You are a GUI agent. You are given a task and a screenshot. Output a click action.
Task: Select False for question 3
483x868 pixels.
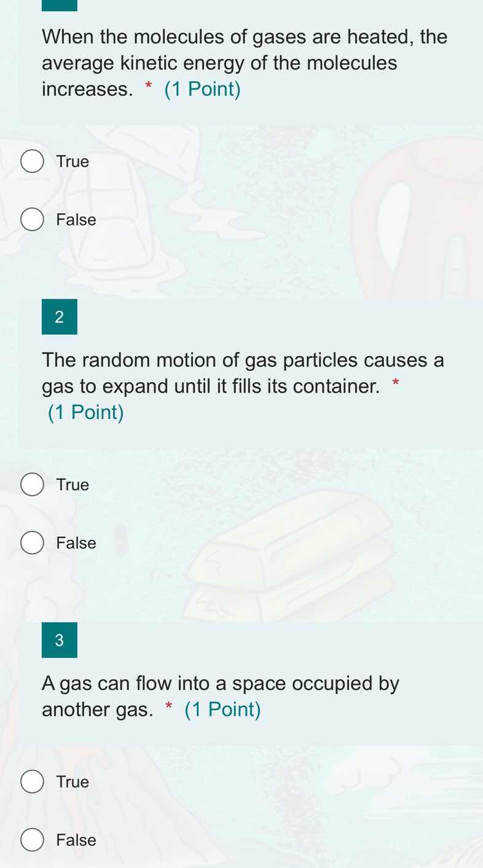point(32,840)
